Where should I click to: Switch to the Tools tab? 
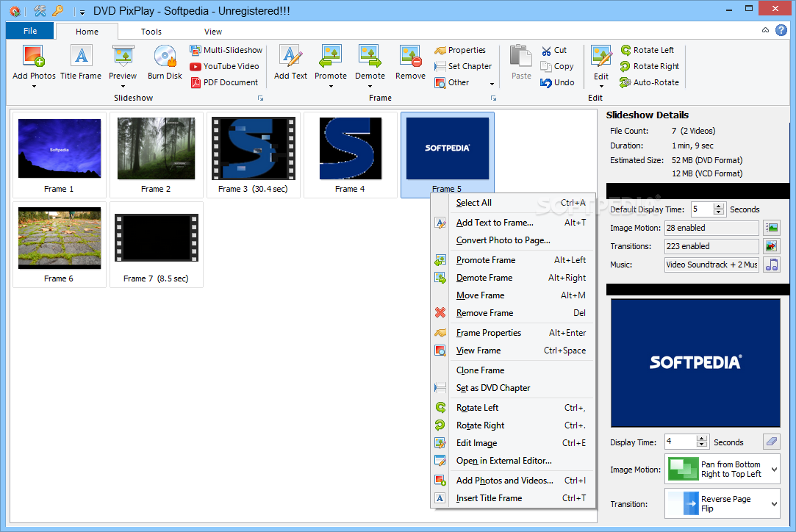[x=151, y=32]
